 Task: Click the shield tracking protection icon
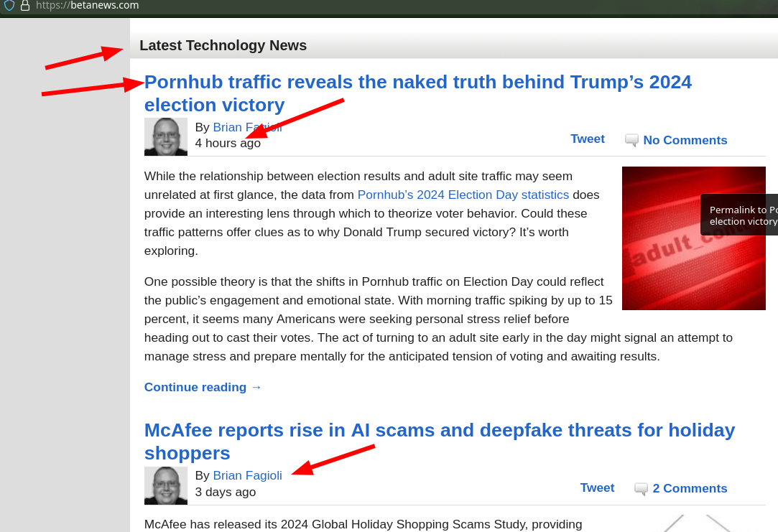pos(9,6)
